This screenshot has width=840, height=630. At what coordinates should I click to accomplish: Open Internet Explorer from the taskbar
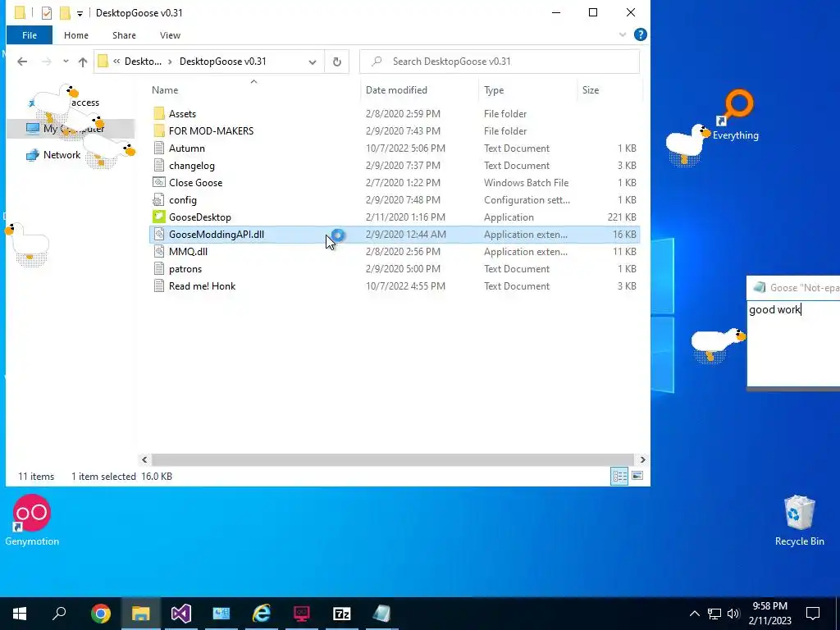click(x=262, y=614)
